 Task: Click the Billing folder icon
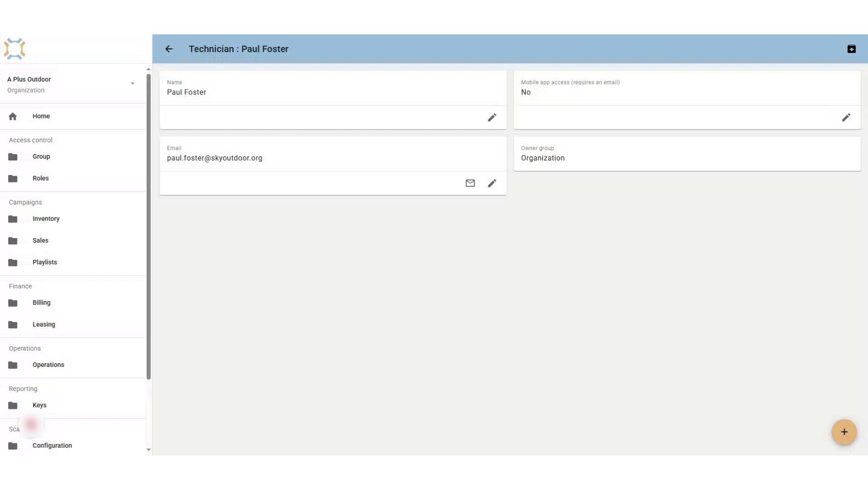pos(13,303)
